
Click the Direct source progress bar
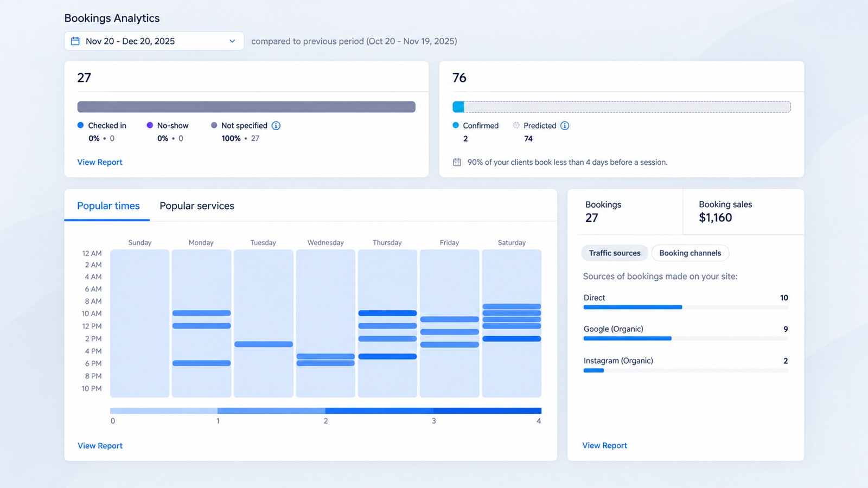[x=686, y=307]
